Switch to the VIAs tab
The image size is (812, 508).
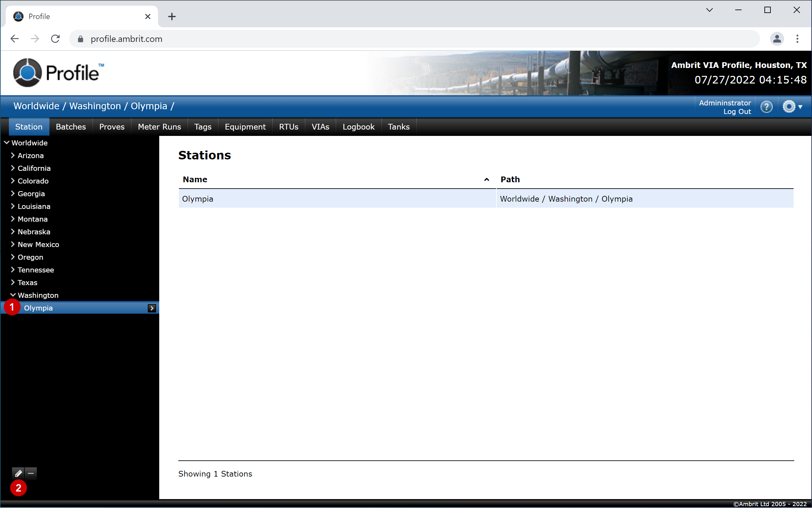point(320,127)
